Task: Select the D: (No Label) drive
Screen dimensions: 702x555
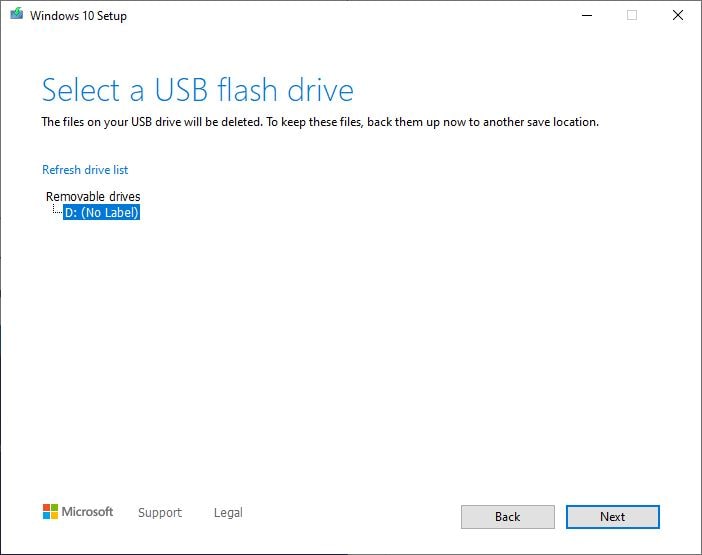Action: click(x=101, y=212)
